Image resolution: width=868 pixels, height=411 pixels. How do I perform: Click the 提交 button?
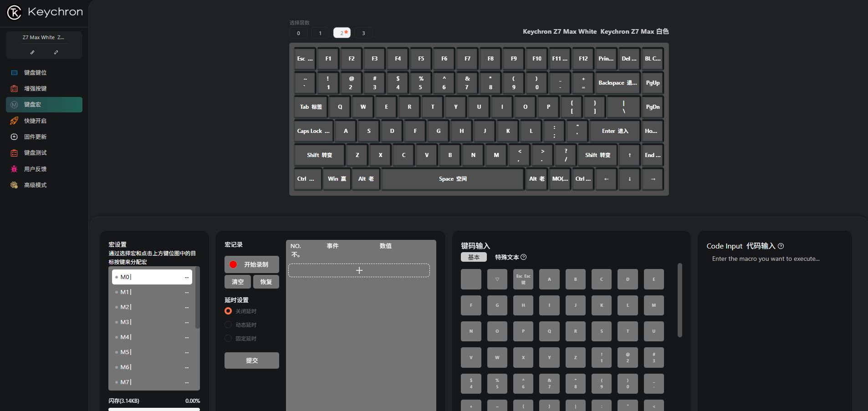tap(252, 360)
